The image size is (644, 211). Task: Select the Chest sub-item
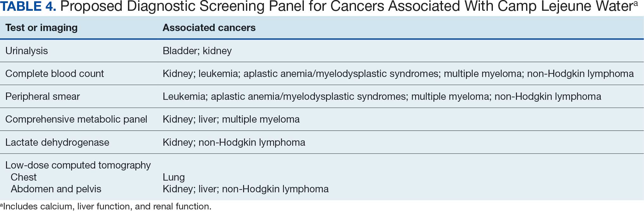24,177
